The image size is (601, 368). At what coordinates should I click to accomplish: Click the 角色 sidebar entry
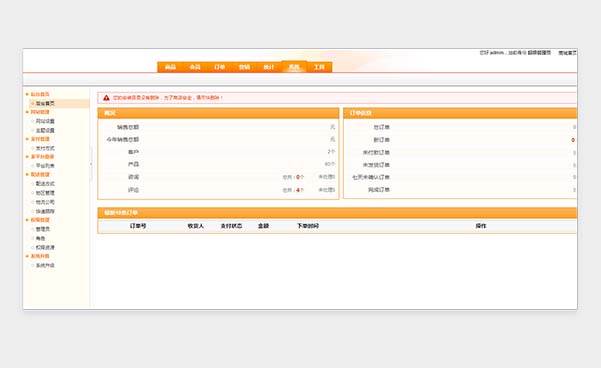[40, 238]
